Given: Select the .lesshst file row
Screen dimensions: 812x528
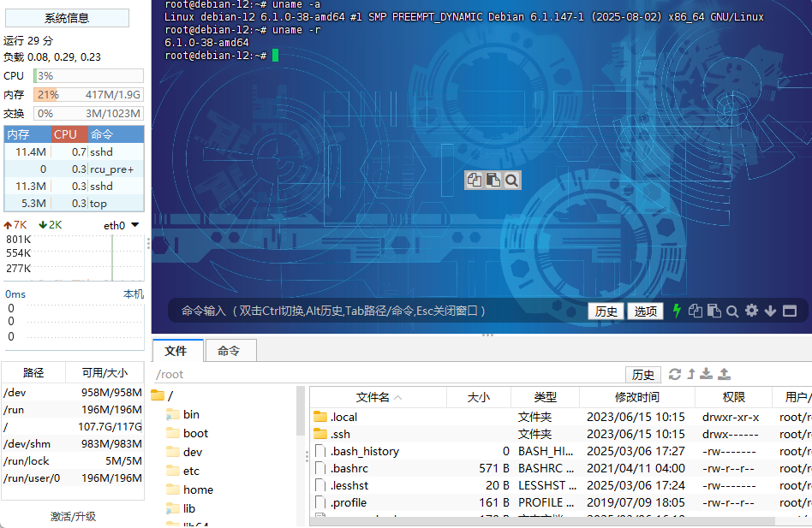Looking at the screenshot, I should [x=561, y=485].
